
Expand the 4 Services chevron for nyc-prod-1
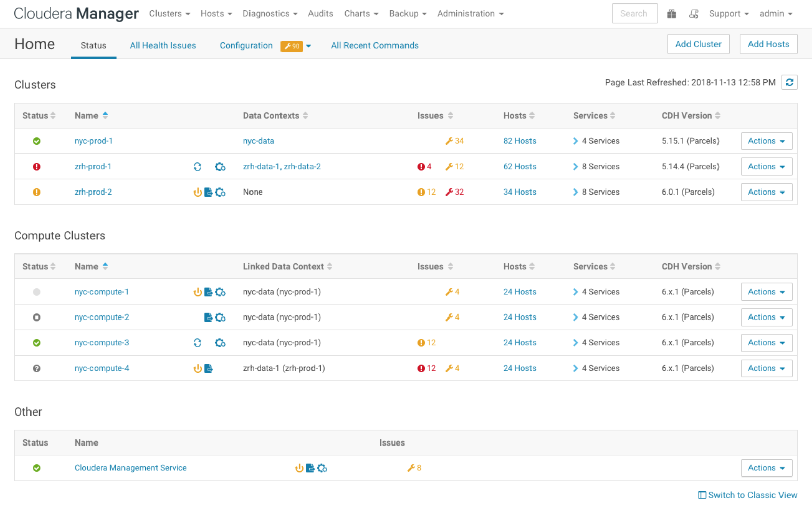(575, 141)
